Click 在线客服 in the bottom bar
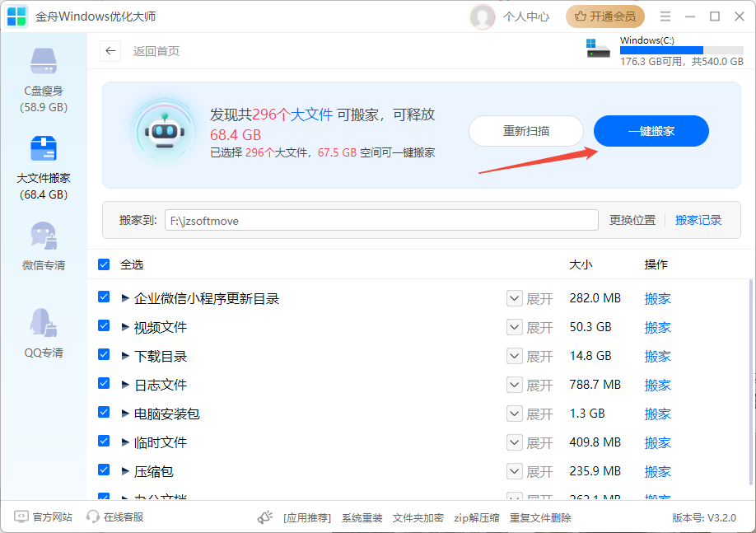The height and width of the screenshot is (533, 756). [x=114, y=517]
